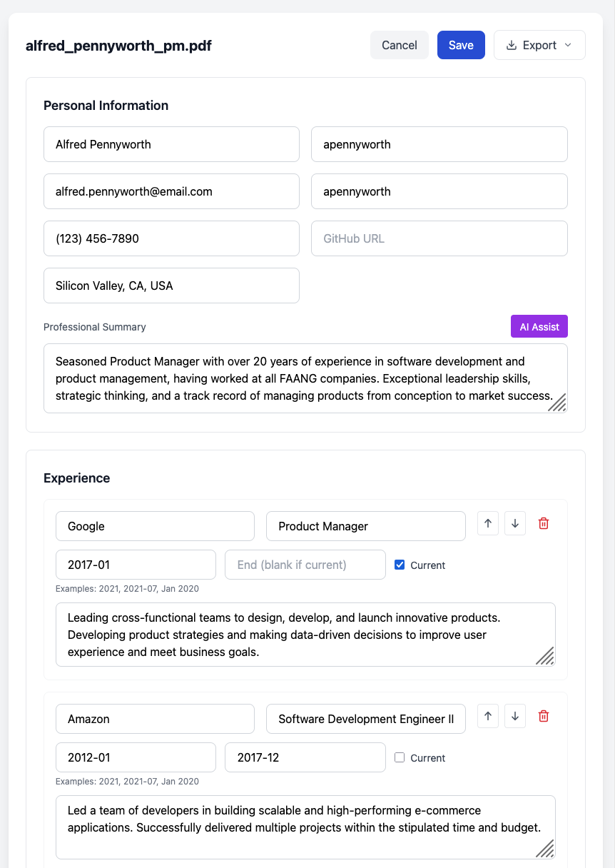Move Amazon experience up with arrow icon
This screenshot has width=615, height=868.
pyautogui.click(x=488, y=716)
